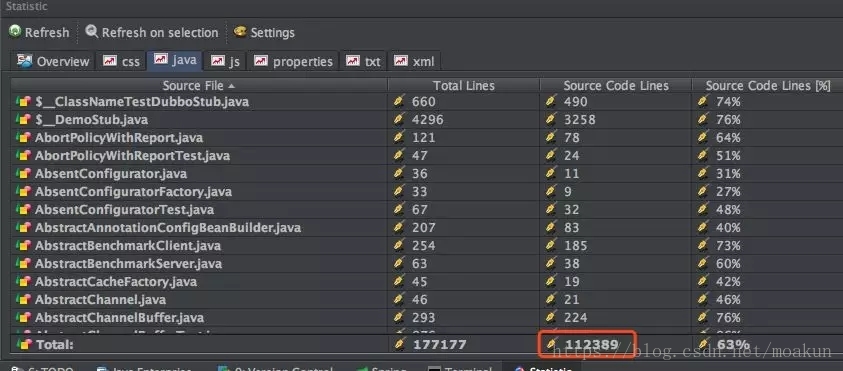Click the Total row file icon

23,345
